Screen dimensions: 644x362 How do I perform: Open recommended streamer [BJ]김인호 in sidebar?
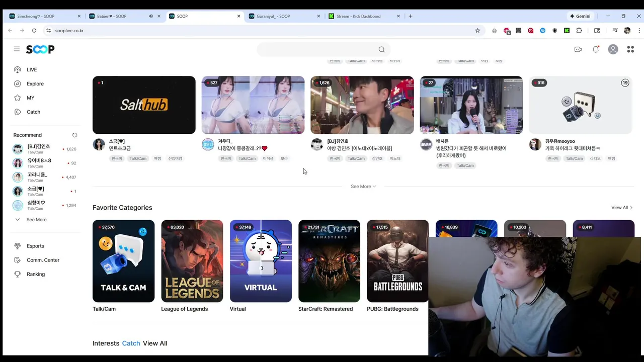pyautogui.click(x=44, y=149)
